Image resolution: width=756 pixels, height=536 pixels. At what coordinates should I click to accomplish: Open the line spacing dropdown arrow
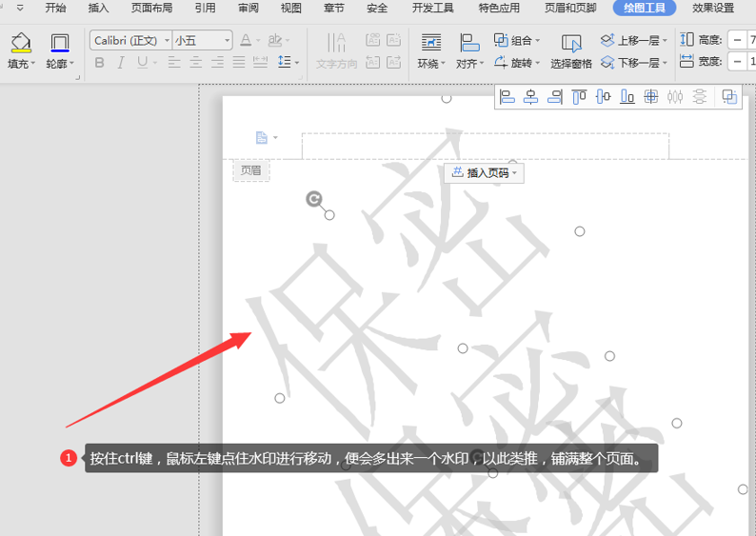tap(297, 63)
